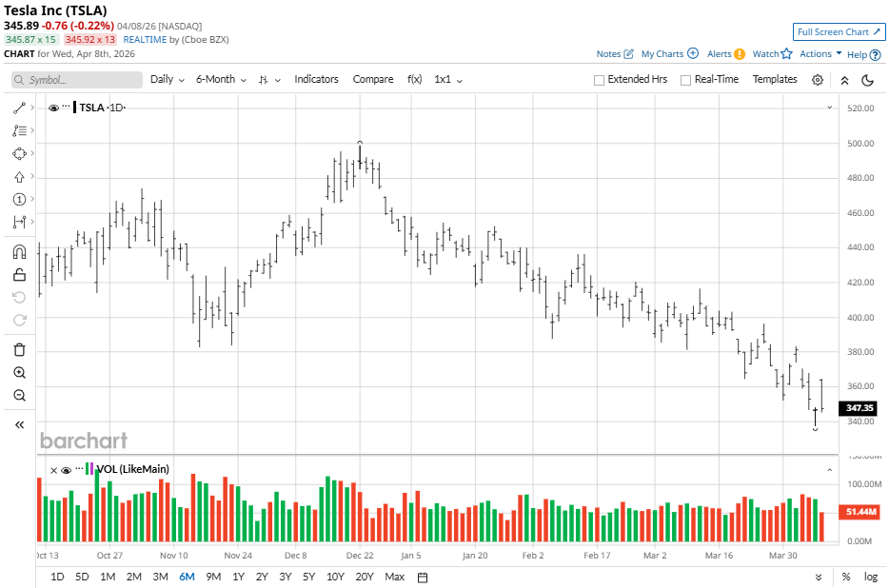Click the Full Screen Chart button
889x588 pixels.
(839, 32)
